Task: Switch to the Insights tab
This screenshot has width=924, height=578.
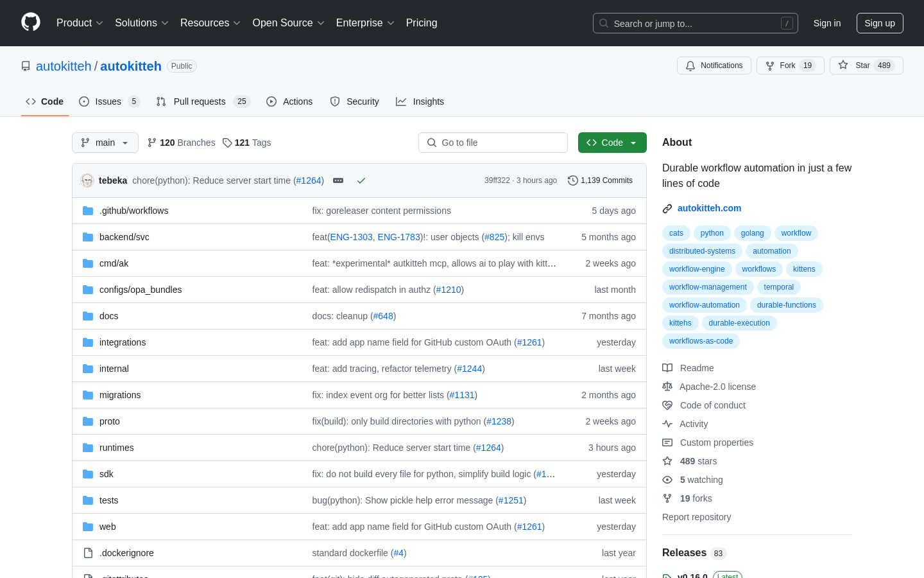Action: click(420, 101)
